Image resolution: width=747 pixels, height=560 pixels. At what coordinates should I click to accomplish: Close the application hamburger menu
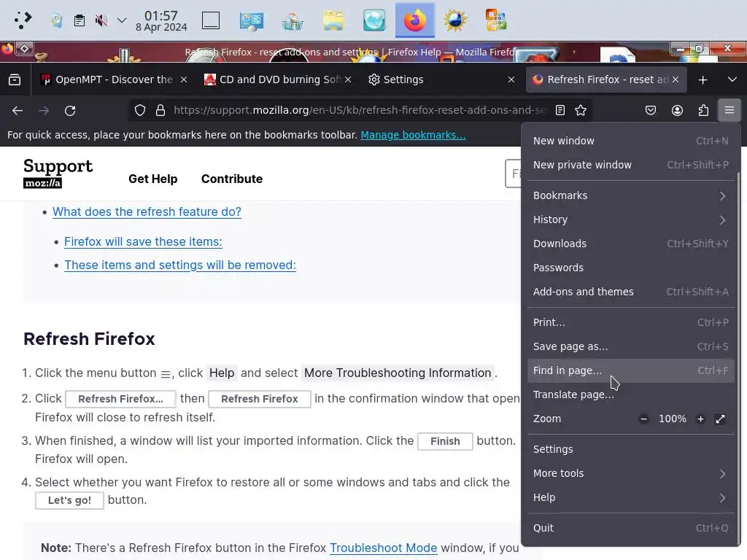[x=729, y=111]
